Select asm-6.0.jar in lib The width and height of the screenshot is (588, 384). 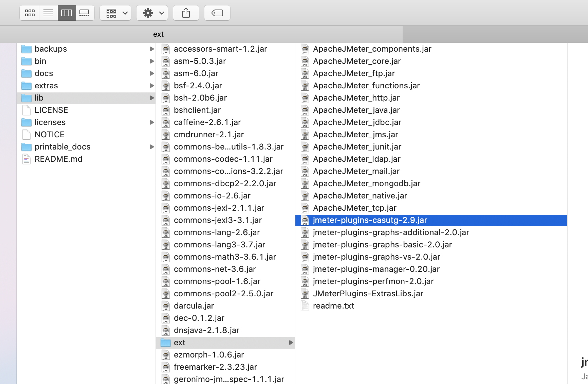pyautogui.click(x=196, y=73)
